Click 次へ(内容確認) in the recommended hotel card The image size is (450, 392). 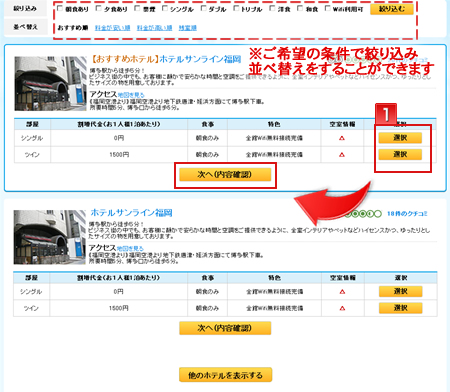pyautogui.click(x=225, y=175)
